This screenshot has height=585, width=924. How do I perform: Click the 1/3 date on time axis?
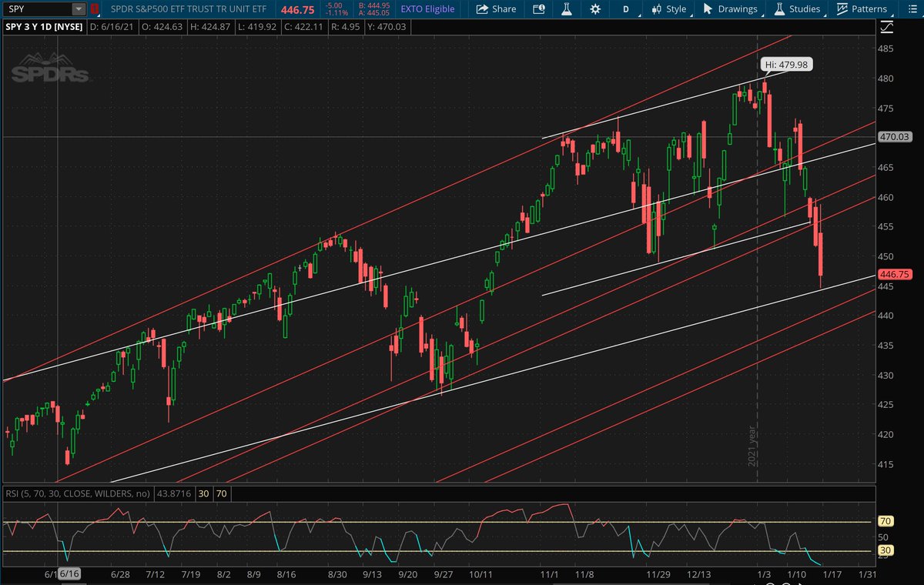(x=763, y=575)
